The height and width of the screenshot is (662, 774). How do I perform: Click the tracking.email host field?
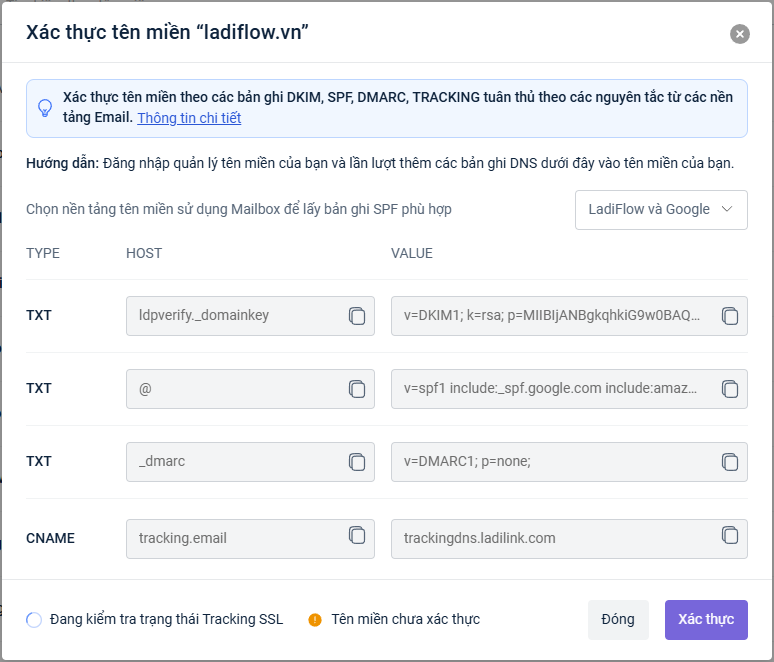[x=235, y=538]
